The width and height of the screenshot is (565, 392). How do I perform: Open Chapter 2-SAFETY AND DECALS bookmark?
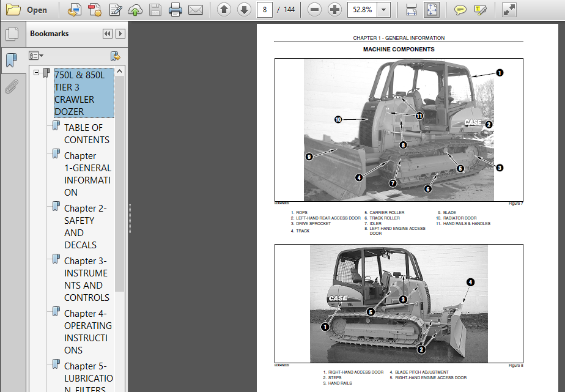click(86, 227)
